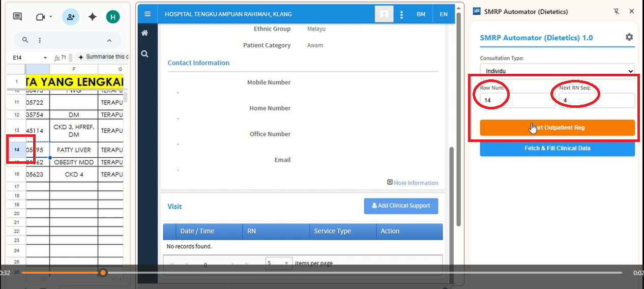Switch language to EN
The height and width of the screenshot is (289, 644).
coord(444,14)
